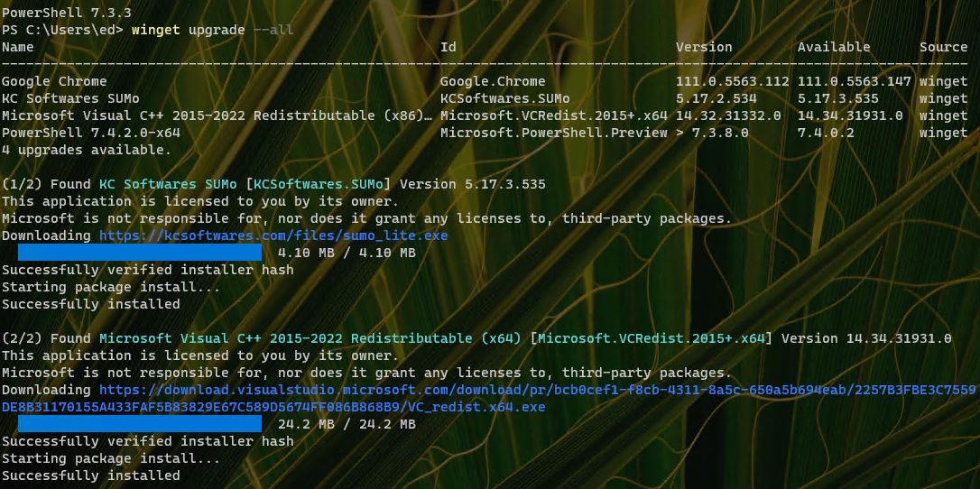This screenshot has width=980, height=489.
Task: Click the 'PS C:\Users\ed>' prompt
Action: coord(62,30)
